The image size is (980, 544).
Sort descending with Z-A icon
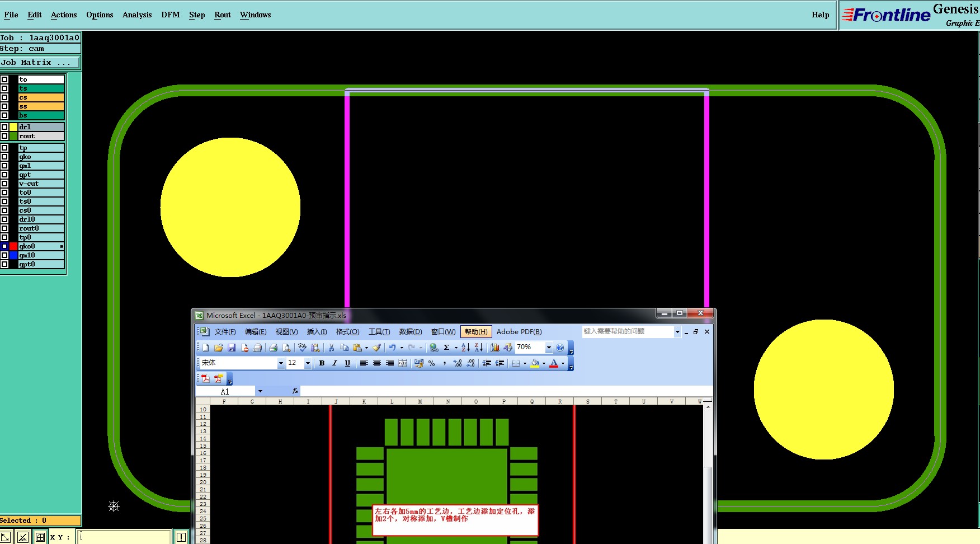coord(479,348)
